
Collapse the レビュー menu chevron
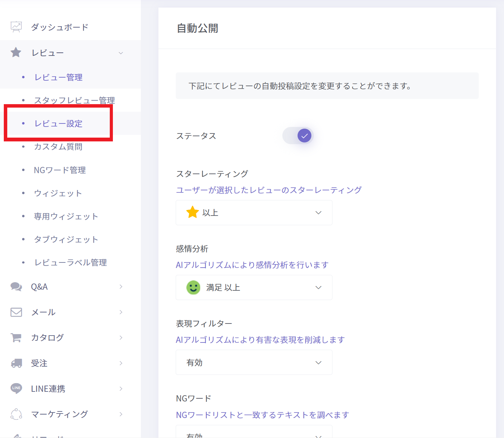[121, 53]
